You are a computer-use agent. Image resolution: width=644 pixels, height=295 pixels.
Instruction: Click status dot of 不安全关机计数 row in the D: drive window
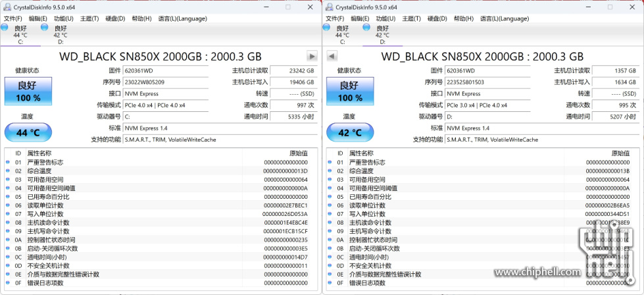(330, 266)
